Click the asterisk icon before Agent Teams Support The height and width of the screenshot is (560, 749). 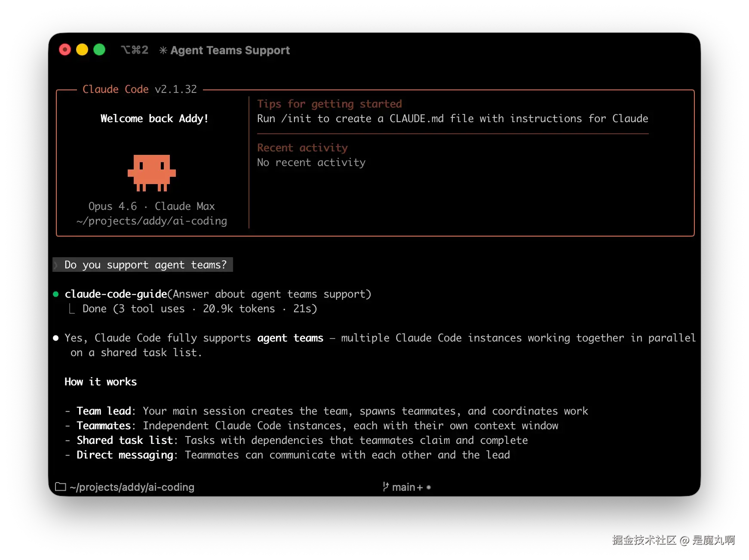tap(163, 50)
